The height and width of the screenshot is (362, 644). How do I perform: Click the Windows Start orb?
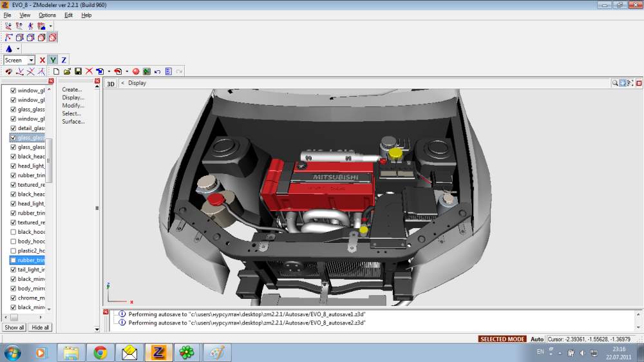coord(12,352)
